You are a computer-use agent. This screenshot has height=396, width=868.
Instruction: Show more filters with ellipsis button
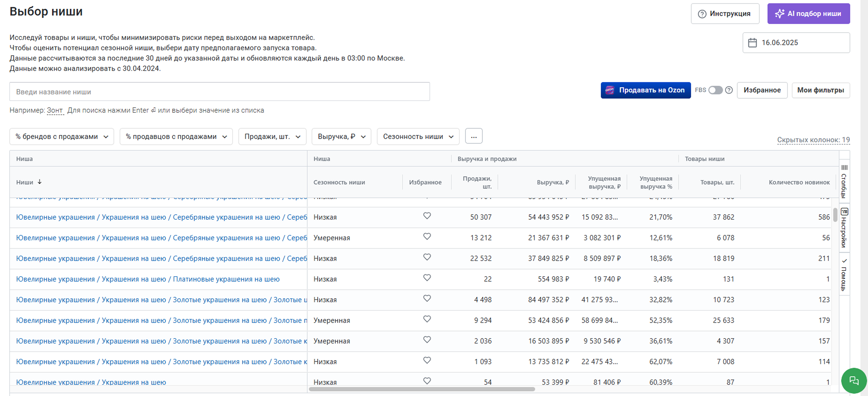point(474,136)
